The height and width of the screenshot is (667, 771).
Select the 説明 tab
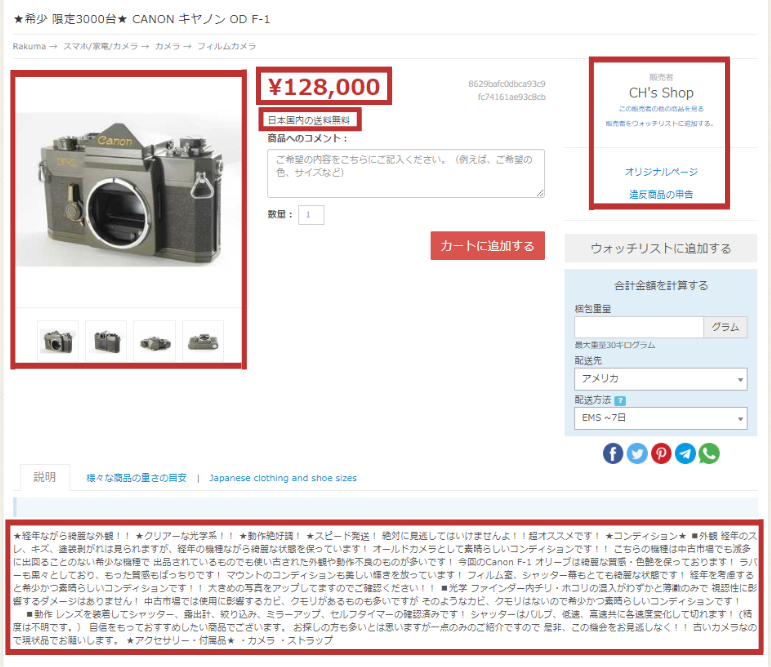[x=45, y=477]
